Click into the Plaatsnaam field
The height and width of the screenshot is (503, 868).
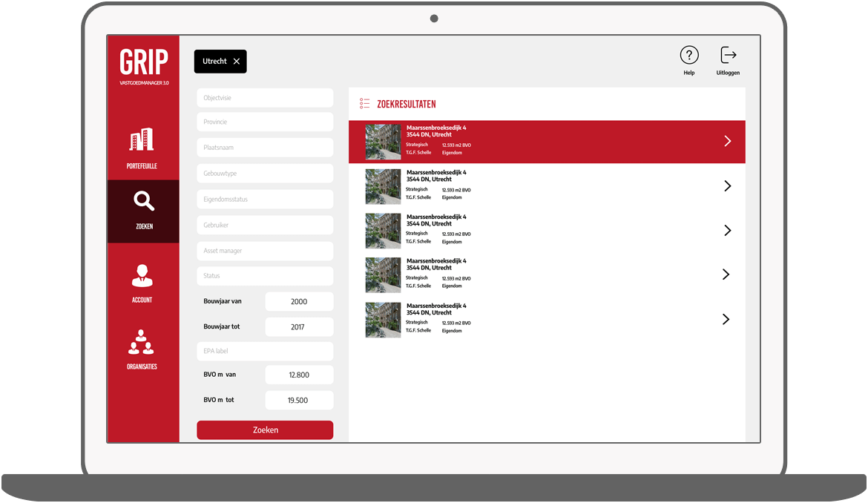[x=265, y=148]
